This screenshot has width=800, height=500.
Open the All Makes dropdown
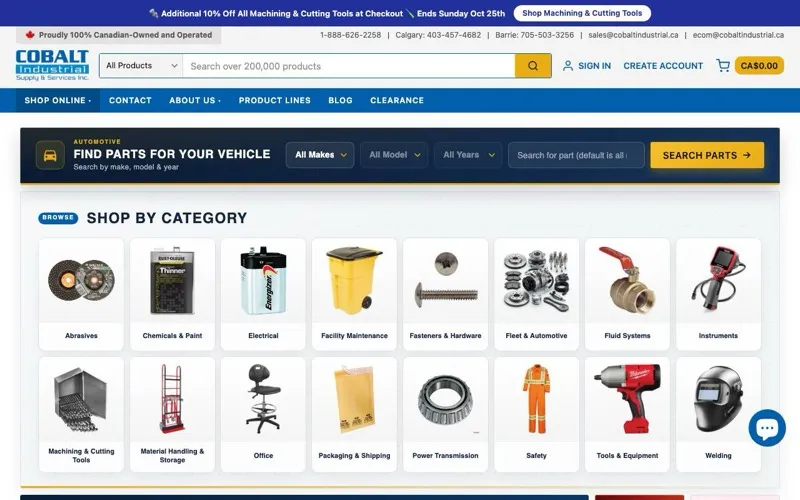[320, 155]
